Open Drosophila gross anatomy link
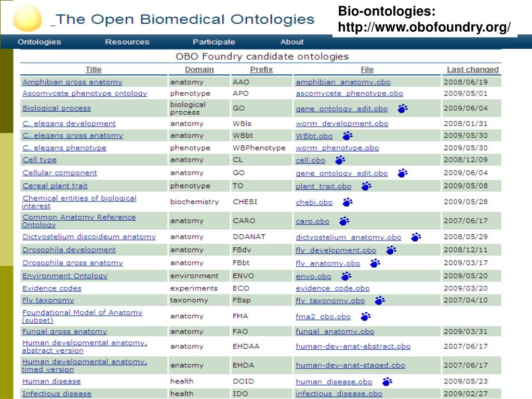 73,263
